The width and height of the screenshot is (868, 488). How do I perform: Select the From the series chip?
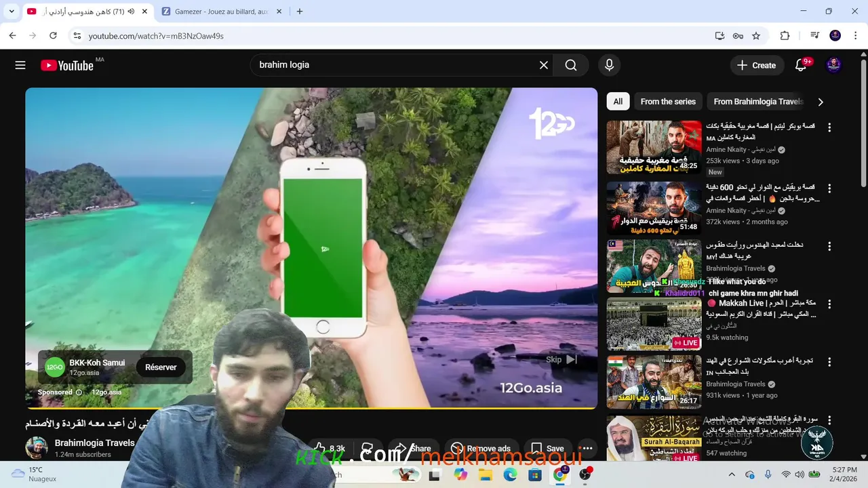pos(668,102)
